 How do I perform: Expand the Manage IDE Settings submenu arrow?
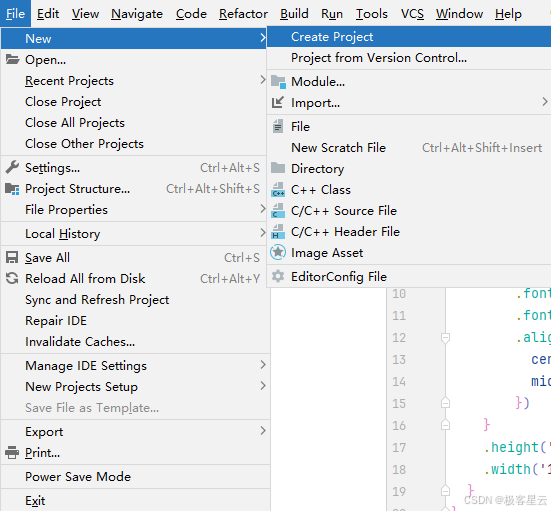tap(262, 365)
